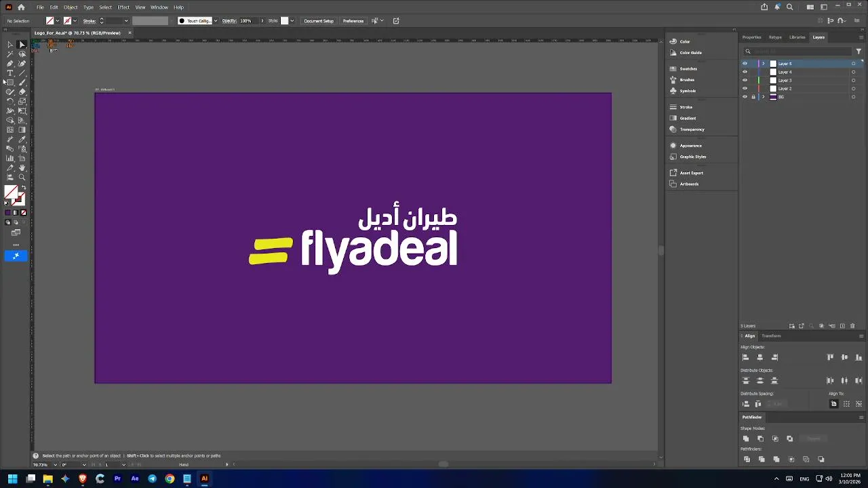Click the Style swatch in control bar
The height and width of the screenshot is (488, 868).
click(x=284, y=21)
